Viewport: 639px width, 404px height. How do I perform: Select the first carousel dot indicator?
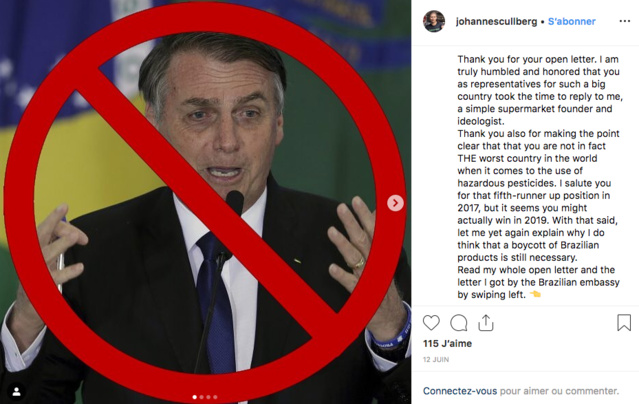click(x=194, y=397)
